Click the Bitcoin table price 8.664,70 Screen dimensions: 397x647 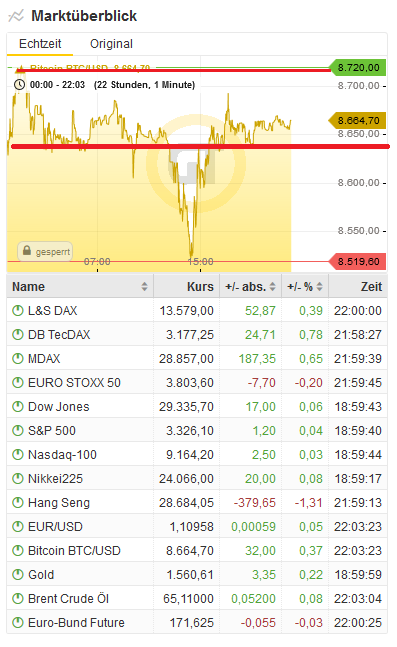click(190, 550)
